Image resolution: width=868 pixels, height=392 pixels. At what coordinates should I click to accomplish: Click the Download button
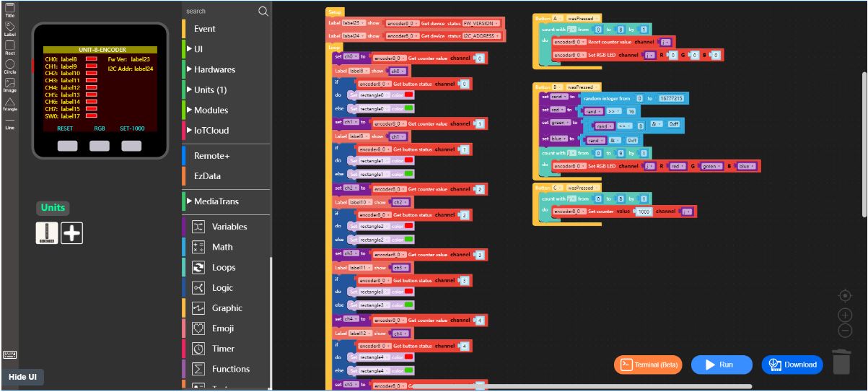pos(793,365)
